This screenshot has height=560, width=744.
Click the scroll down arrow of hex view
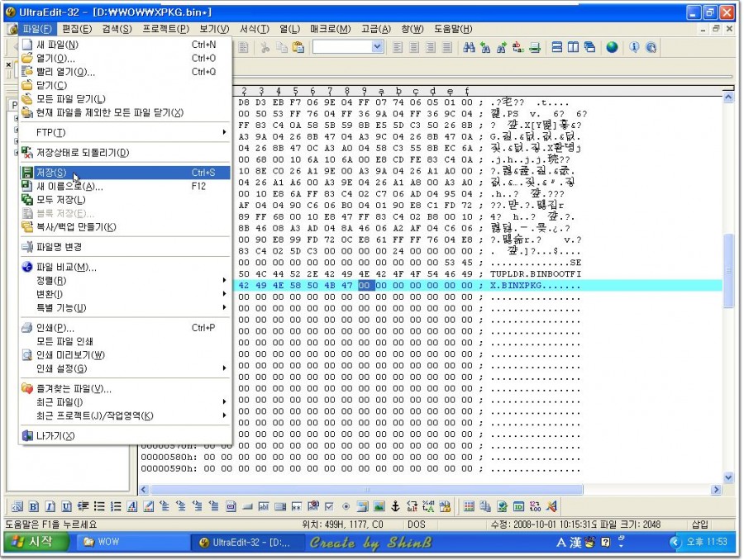pyautogui.click(x=728, y=477)
